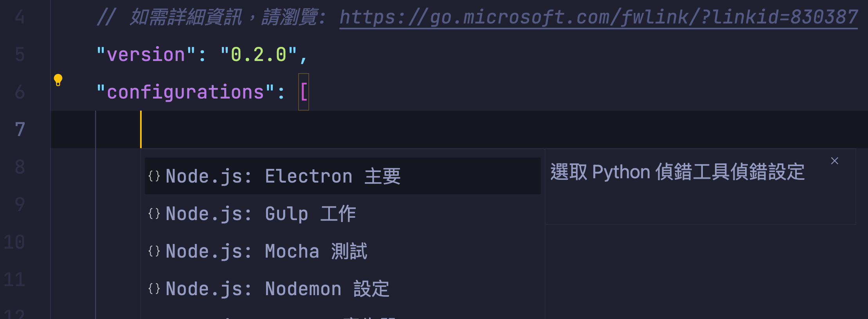
Task: Click the {} icon beside Node.js: Nodemon 設定
Action: point(155,288)
